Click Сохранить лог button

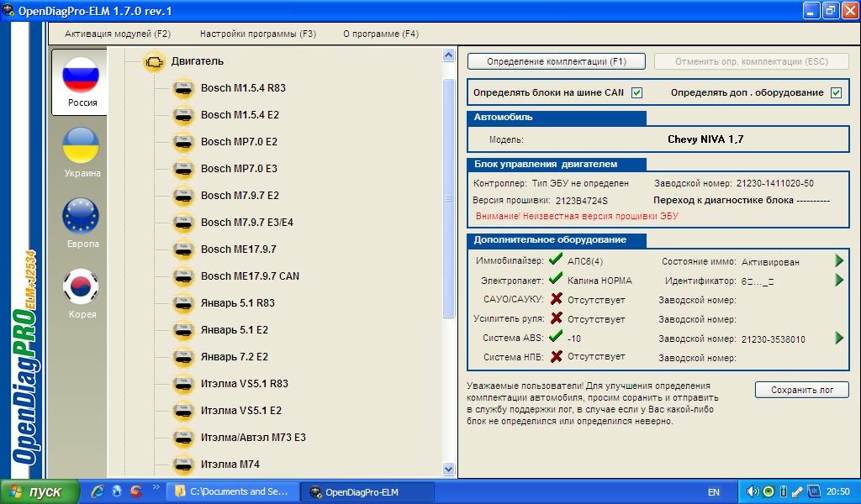[801, 390]
